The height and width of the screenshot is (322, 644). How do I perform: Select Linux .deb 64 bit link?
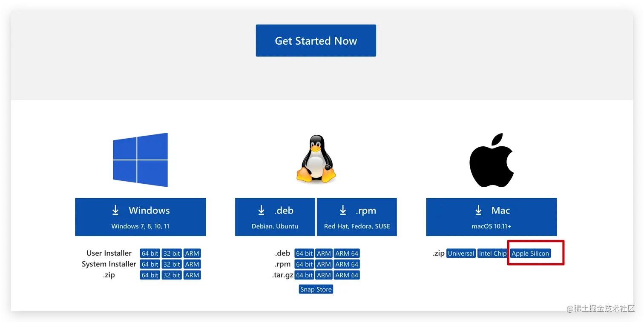pyautogui.click(x=304, y=254)
